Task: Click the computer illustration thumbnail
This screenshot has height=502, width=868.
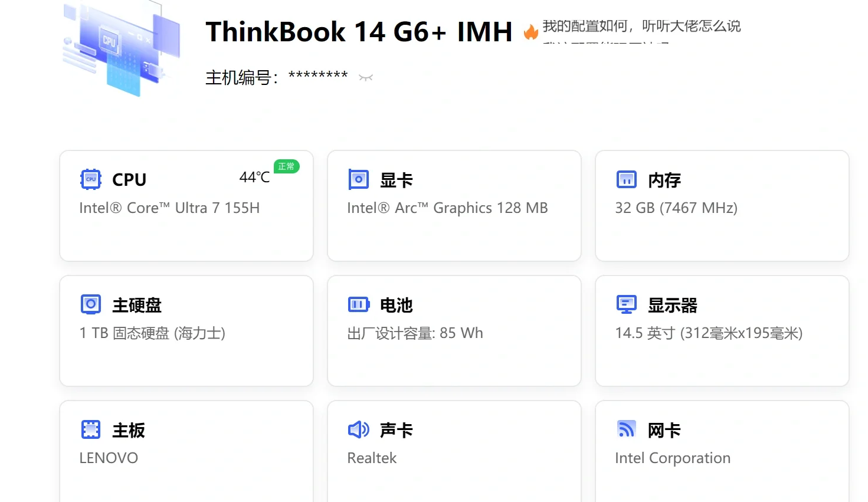Action: coord(121,48)
